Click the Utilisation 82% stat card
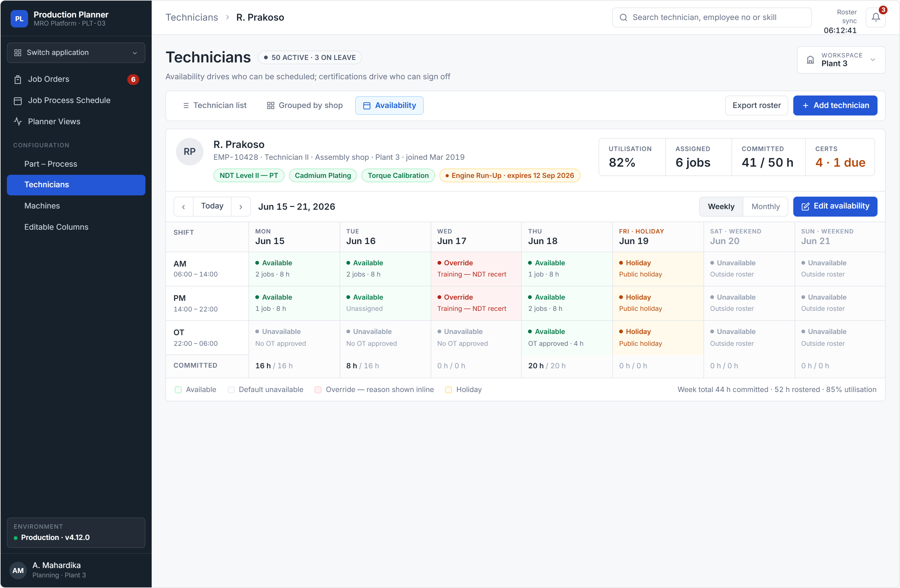900x588 pixels. coord(632,157)
